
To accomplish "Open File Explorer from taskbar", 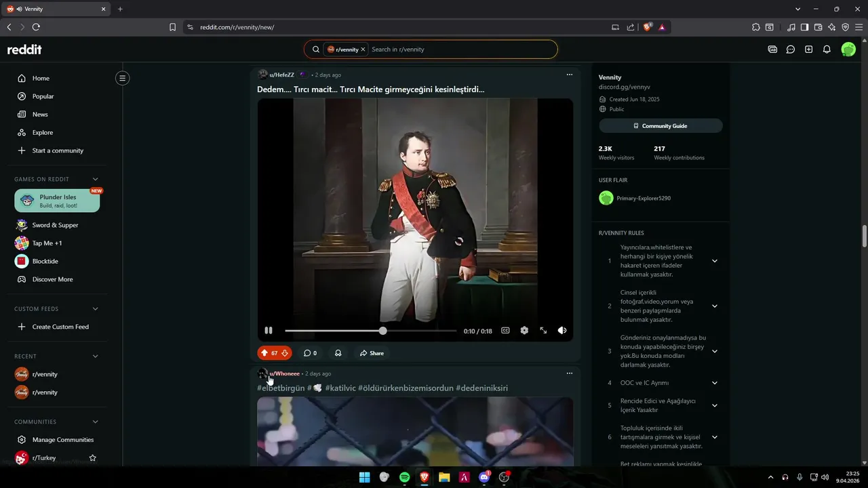I will (444, 477).
